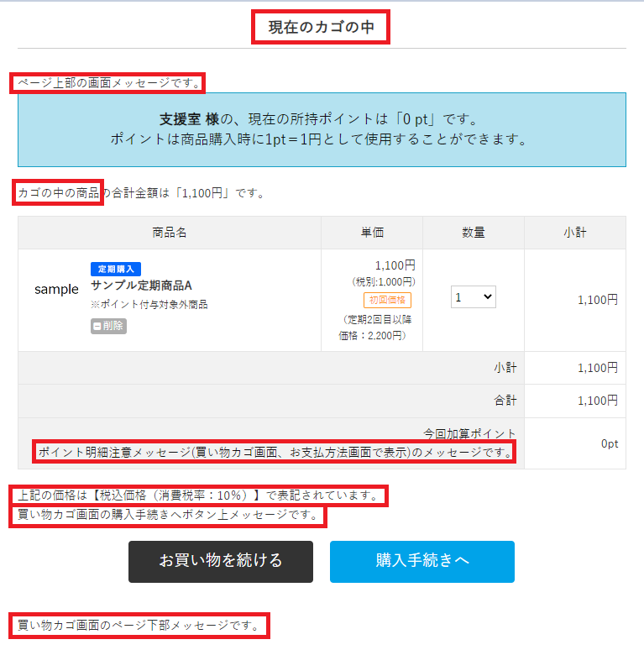The height and width of the screenshot is (650, 644).
Task: Click the tax-included price notice text
Action: coord(198,495)
